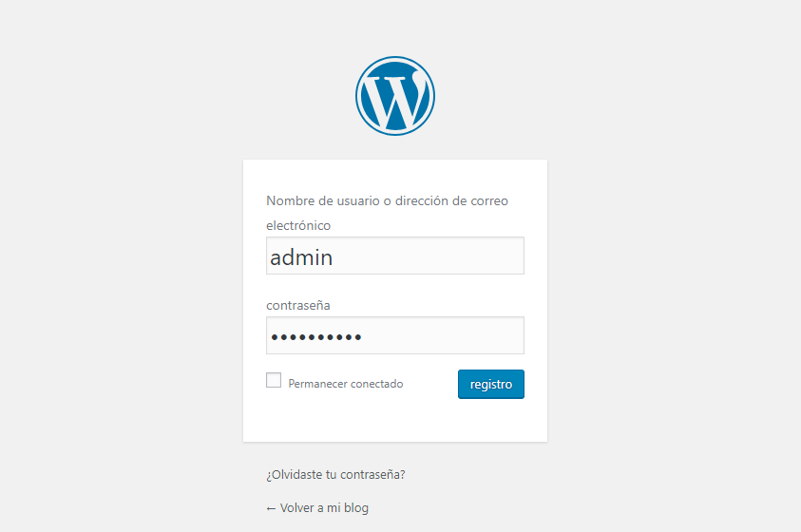Viewport: 801px width, 532px height.
Task: Click the Nombre de usuario label
Action: point(387,213)
